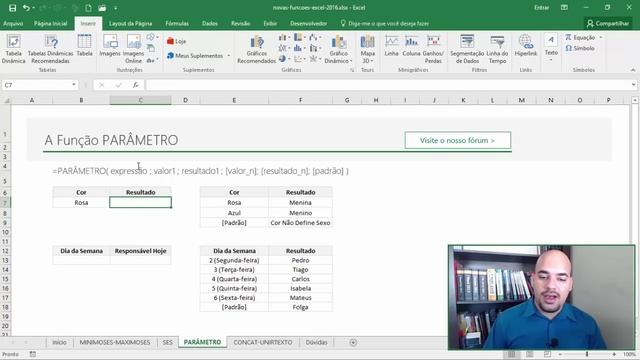The image size is (640, 360).
Task: Open the Texto group button
Action: [551, 47]
